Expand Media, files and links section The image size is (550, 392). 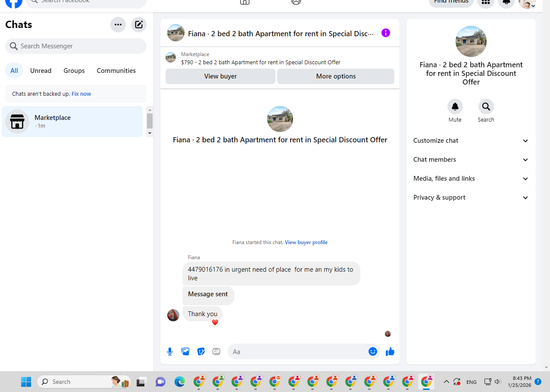tap(471, 179)
